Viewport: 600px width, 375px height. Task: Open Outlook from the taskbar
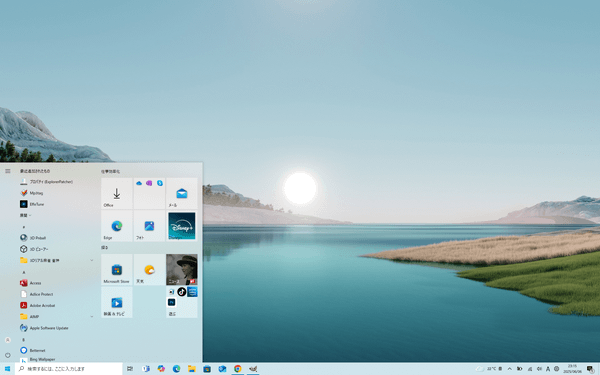(222, 369)
